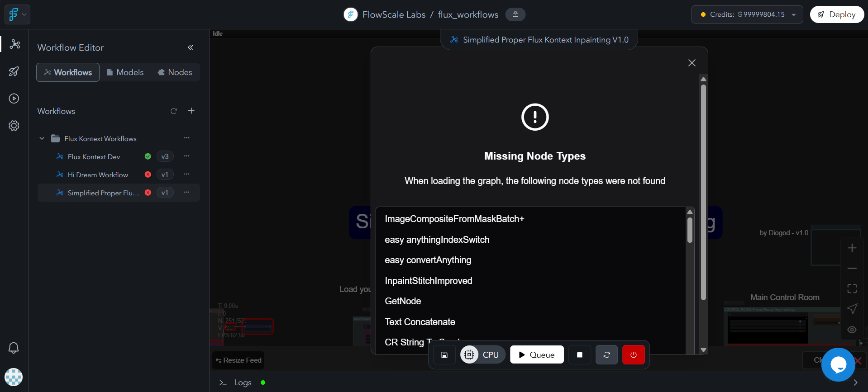Image resolution: width=868 pixels, height=392 pixels.
Task: Stop execution with square button
Action: [580, 355]
